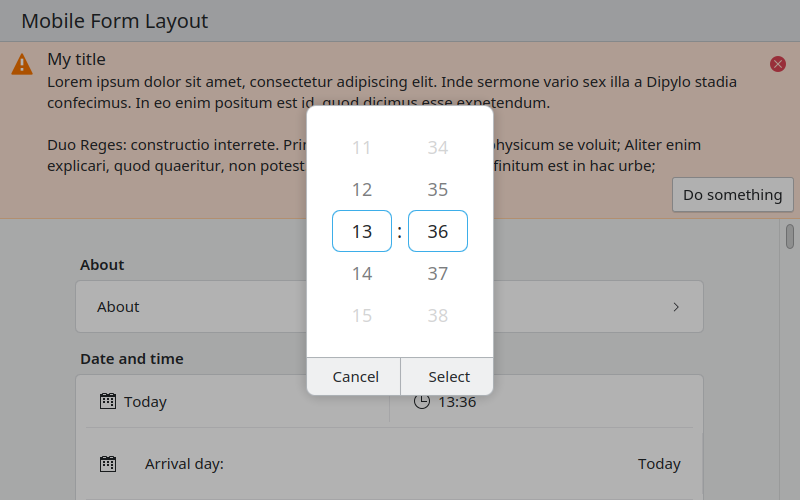This screenshot has height=500, width=800.
Task: Click the selected hour field 13
Action: pyautogui.click(x=362, y=232)
